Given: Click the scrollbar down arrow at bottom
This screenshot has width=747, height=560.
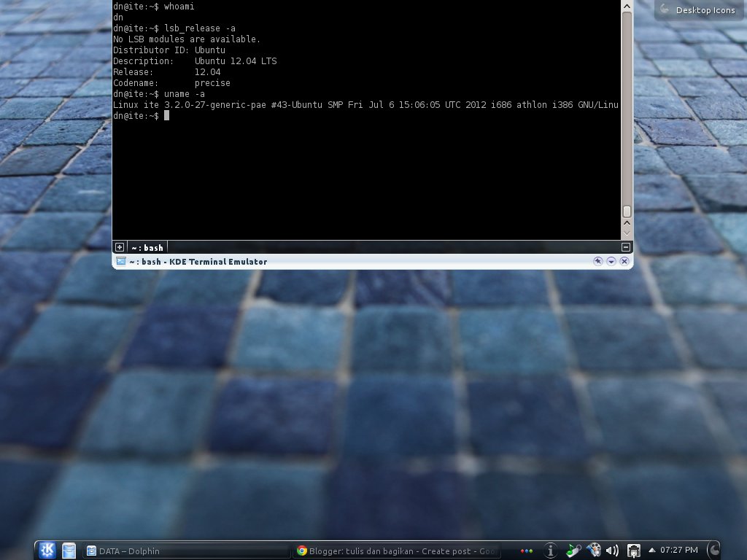Looking at the screenshot, I should pos(627,233).
